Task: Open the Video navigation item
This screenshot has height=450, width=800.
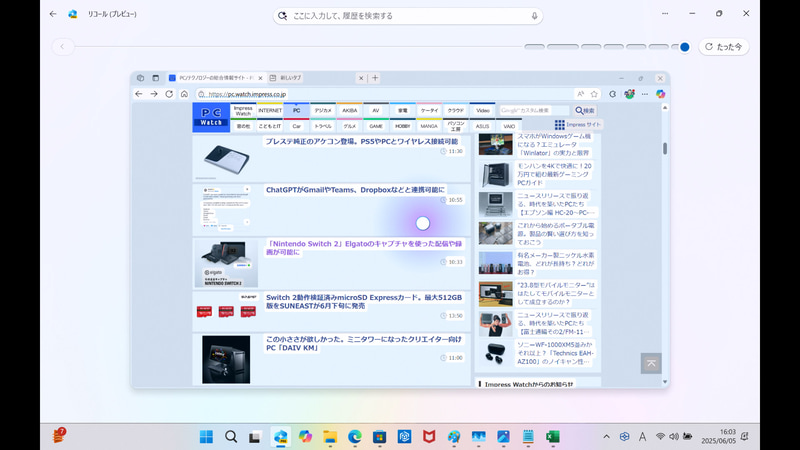Action: tap(483, 110)
